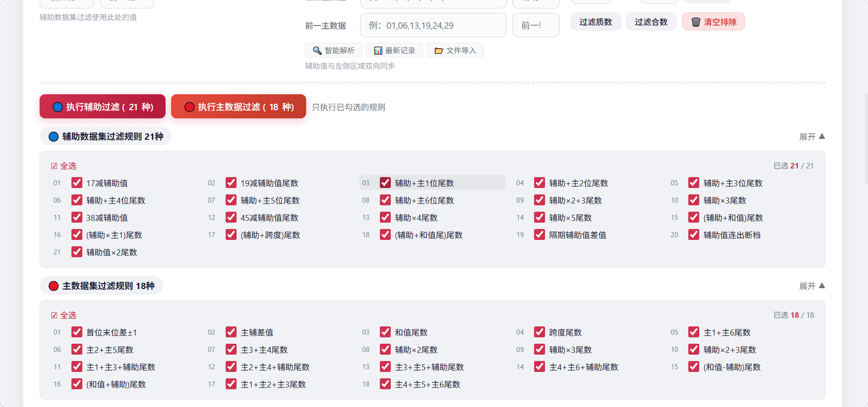This screenshot has width=868, height=407.
Task: Uncheck main 辅助×2尾数 rule 08
Action: [385, 349]
